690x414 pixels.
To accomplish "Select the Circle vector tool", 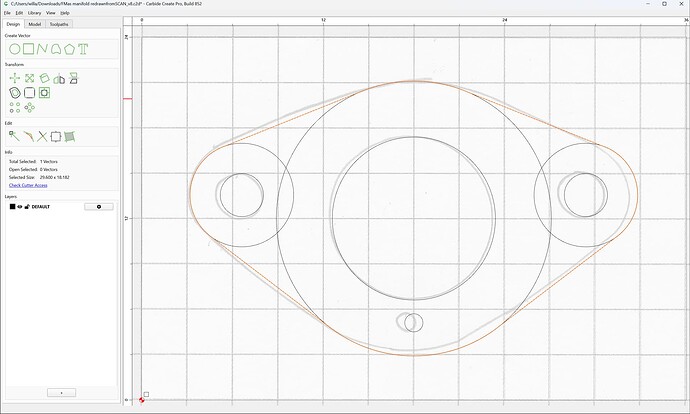I will (15, 49).
